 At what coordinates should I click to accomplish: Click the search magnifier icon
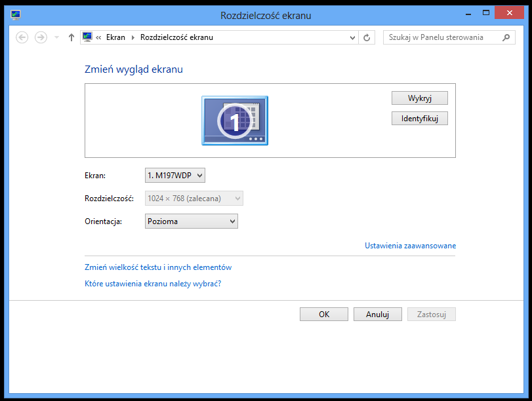[505, 37]
